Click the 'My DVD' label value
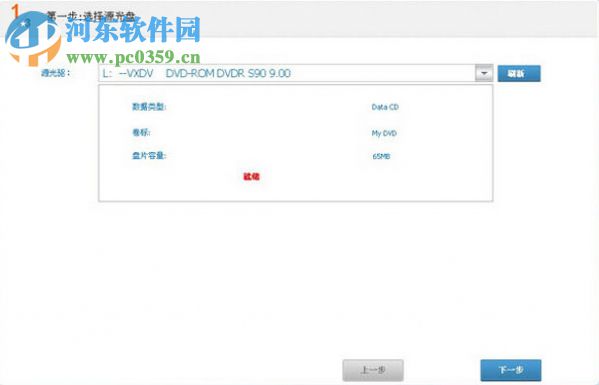Screen dimensions: 599x385 coord(384,133)
